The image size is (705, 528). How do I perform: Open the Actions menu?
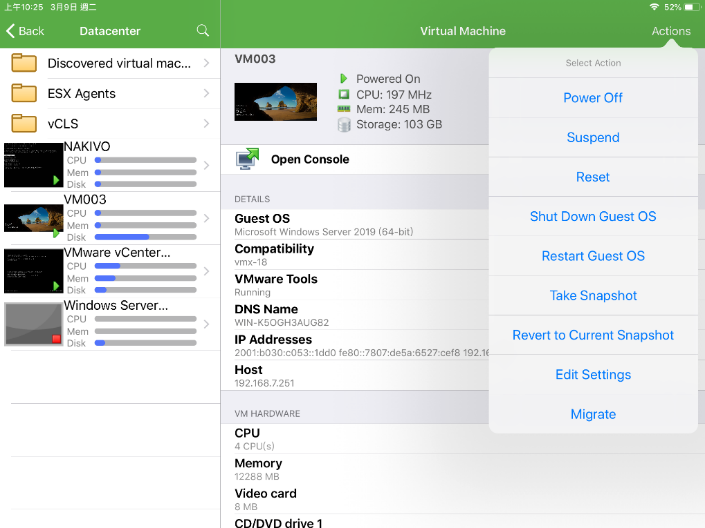point(671,31)
